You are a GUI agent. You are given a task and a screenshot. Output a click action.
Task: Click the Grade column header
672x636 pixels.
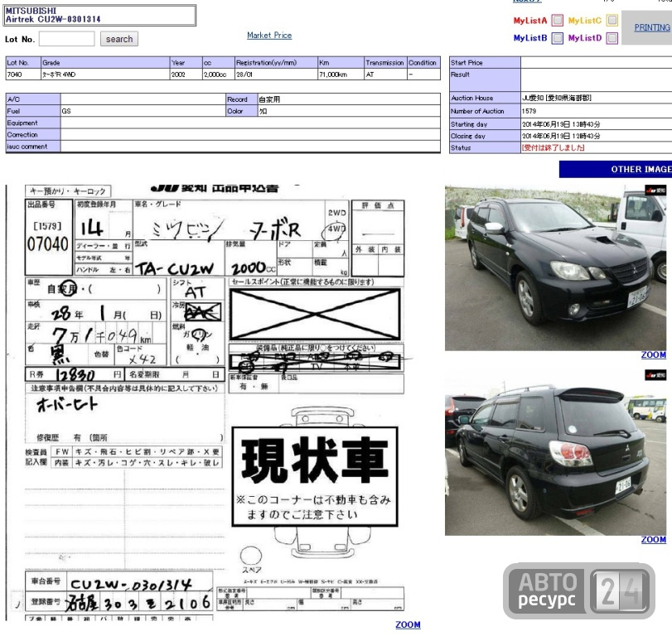105,63
